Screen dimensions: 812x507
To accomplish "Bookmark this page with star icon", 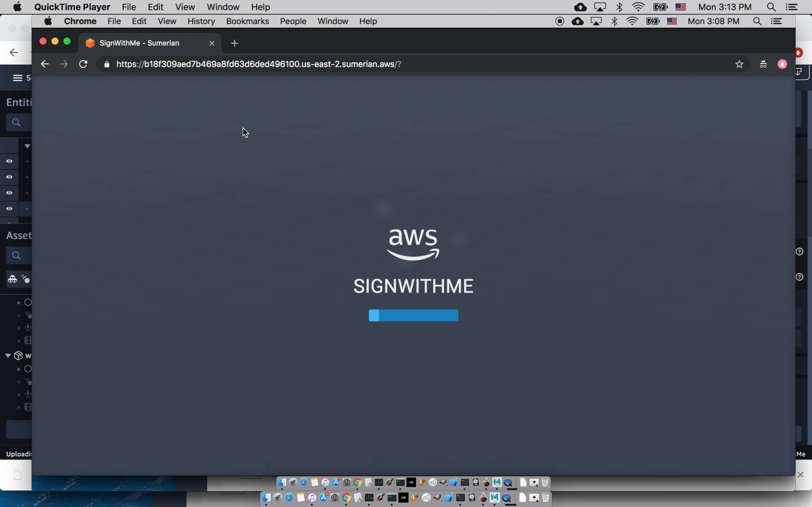I will point(739,64).
